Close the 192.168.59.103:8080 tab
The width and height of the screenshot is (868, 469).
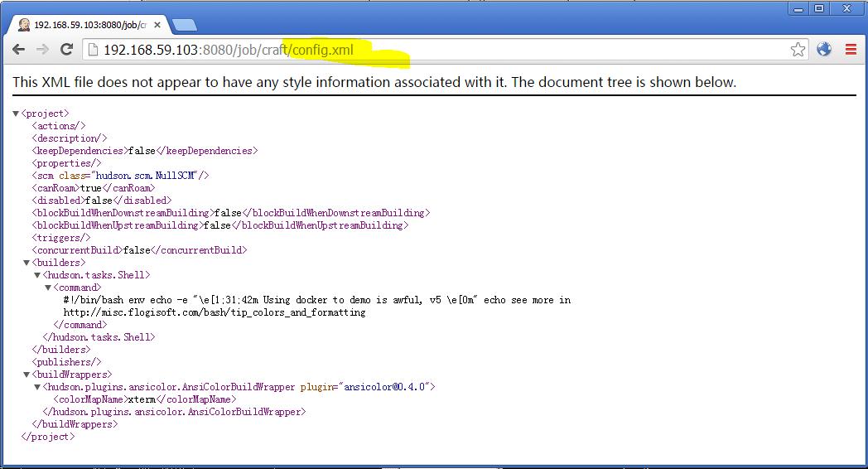pyautogui.click(x=157, y=25)
